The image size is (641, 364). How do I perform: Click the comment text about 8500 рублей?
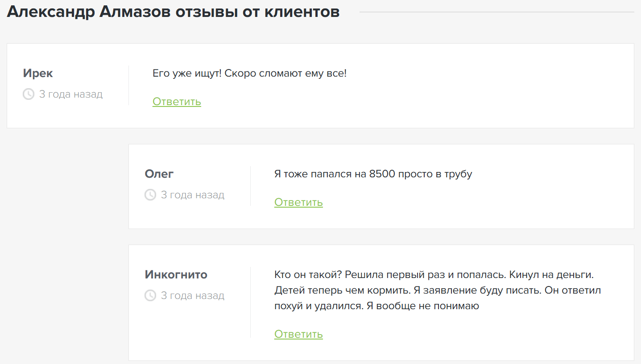click(373, 174)
